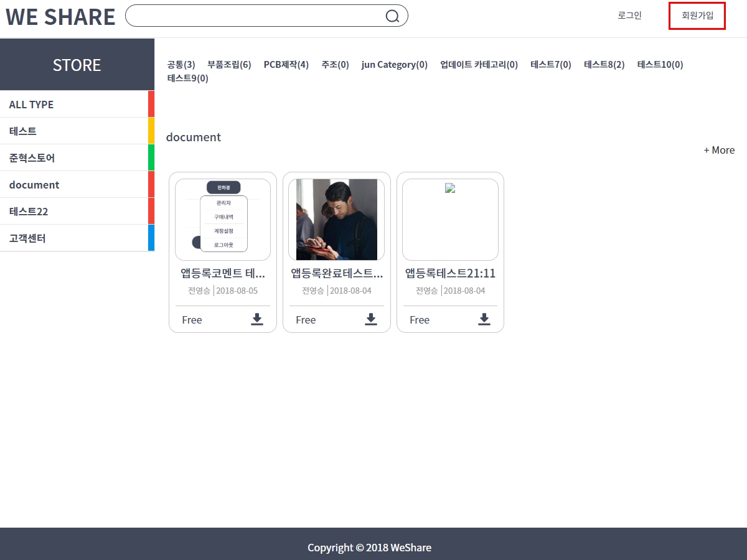Click the 회원가입 sign-up button
The height and width of the screenshot is (560, 747).
click(697, 16)
